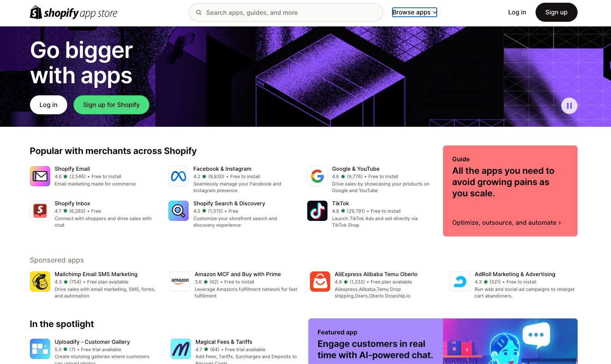Open Magical Fees & Tariffs link
Image resolution: width=611 pixels, height=364 pixels.
click(224, 342)
